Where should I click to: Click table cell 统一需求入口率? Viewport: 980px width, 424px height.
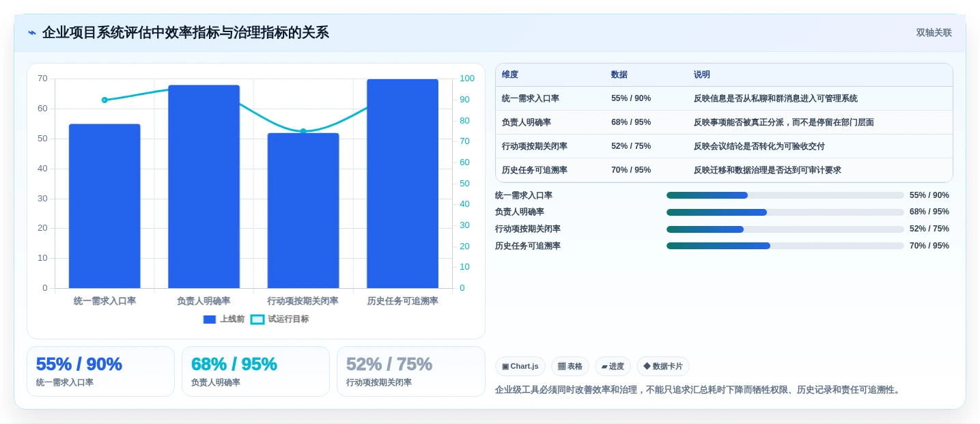531,98
